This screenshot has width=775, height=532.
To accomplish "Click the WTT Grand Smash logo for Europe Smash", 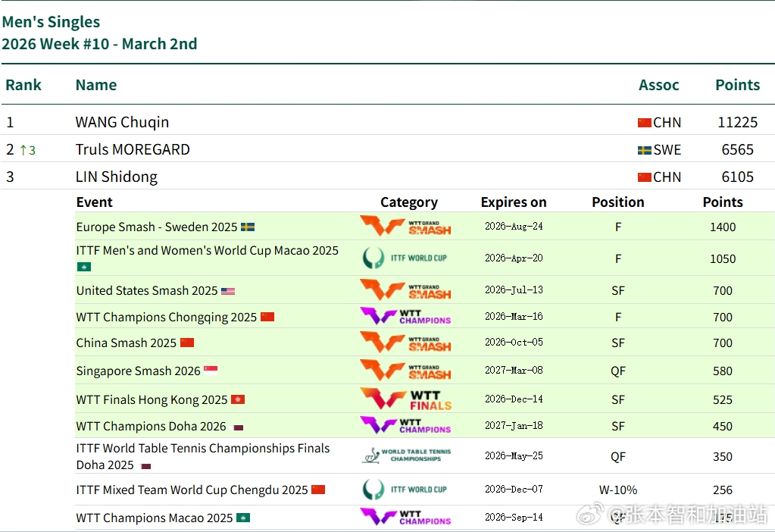I will tap(405, 227).
